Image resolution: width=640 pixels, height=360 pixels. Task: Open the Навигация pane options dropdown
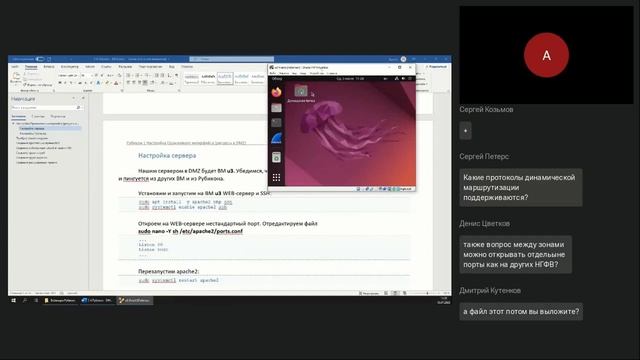[74, 98]
